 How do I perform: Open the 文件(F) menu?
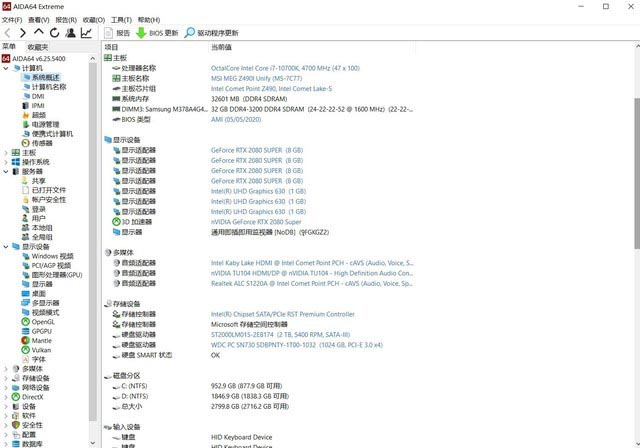(x=12, y=20)
